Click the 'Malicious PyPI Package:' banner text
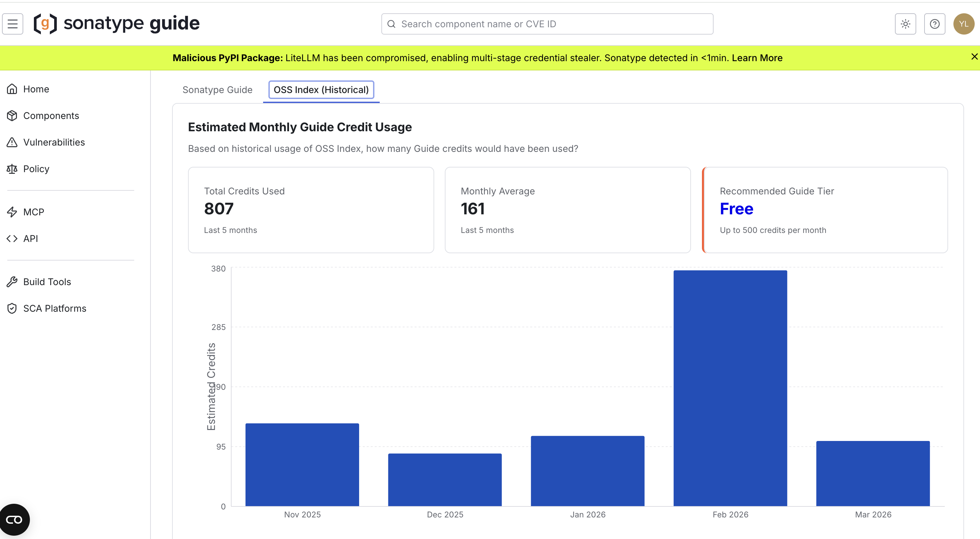Image resolution: width=980 pixels, height=539 pixels. click(x=228, y=58)
